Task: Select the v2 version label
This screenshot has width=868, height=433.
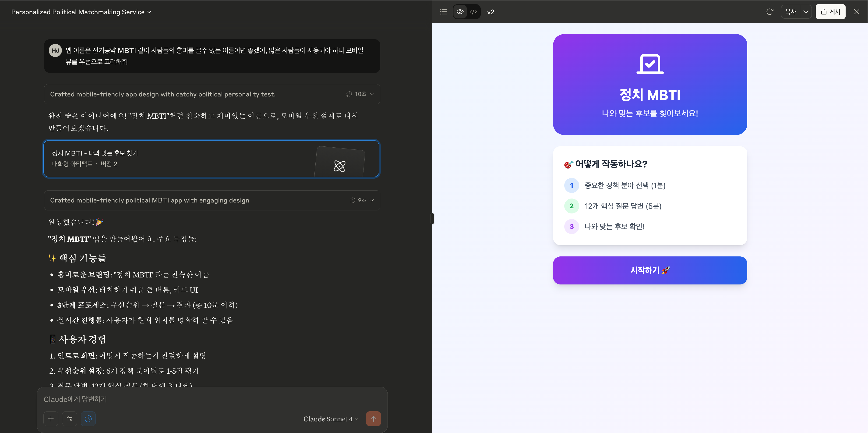Action: click(x=490, y=12)
